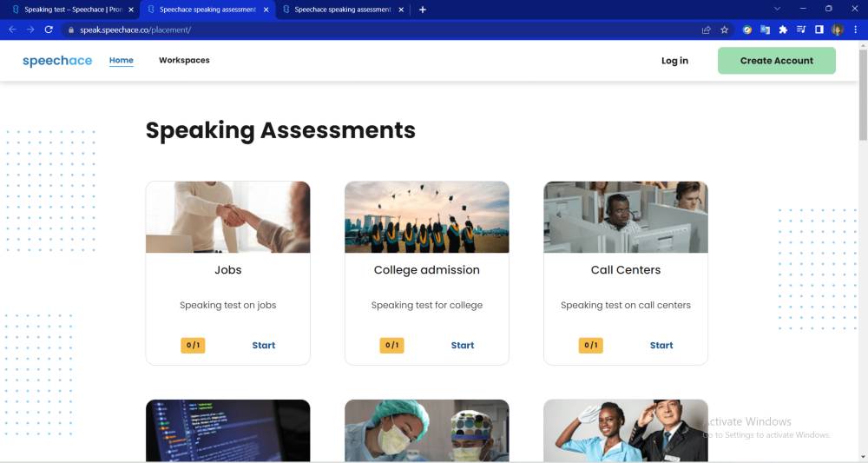Click 'Speaking test for college' description
Screen dimensions: 868x463
click(x=427, y=305)
